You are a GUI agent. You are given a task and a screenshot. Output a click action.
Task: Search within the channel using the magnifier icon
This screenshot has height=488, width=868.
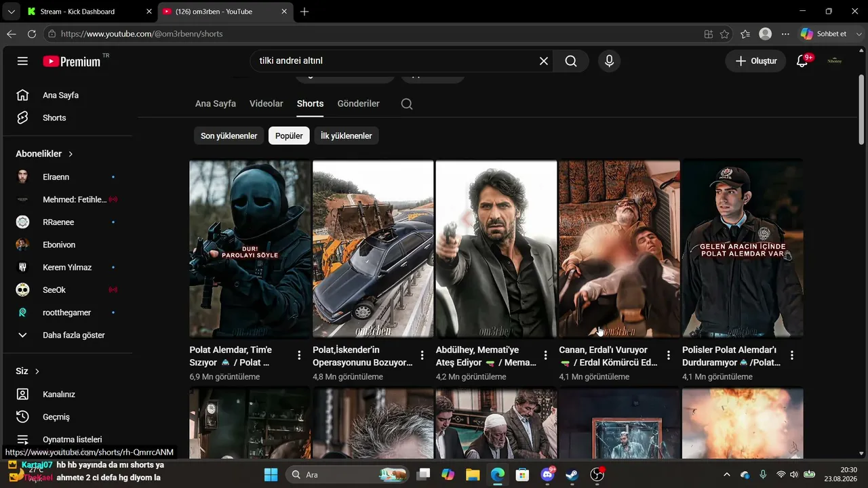(407, 104)
